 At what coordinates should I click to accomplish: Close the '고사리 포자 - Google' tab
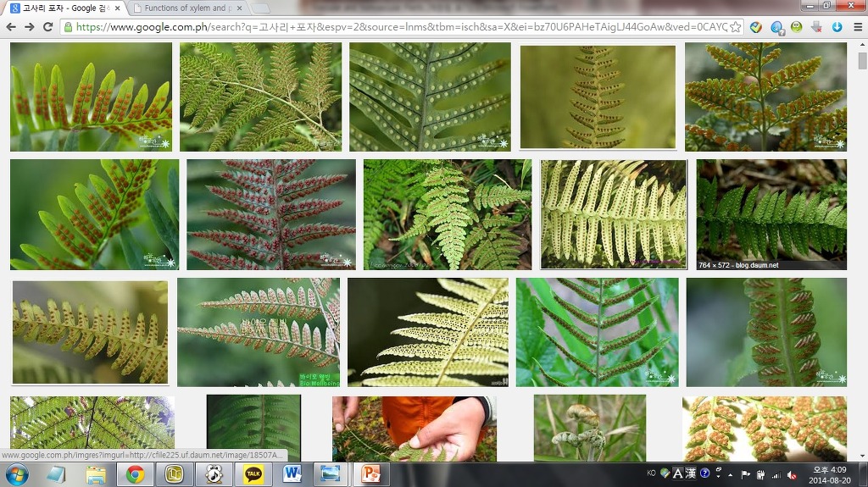[117, 8]
